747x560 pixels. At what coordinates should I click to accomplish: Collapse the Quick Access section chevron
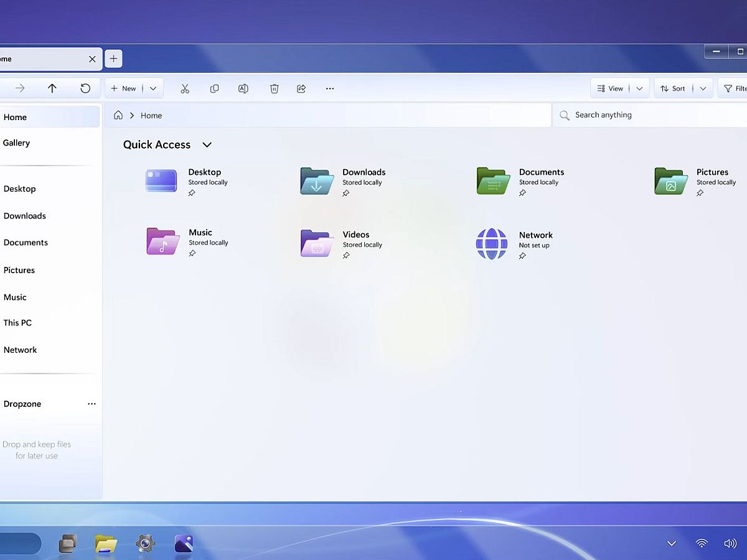point(207,145)
